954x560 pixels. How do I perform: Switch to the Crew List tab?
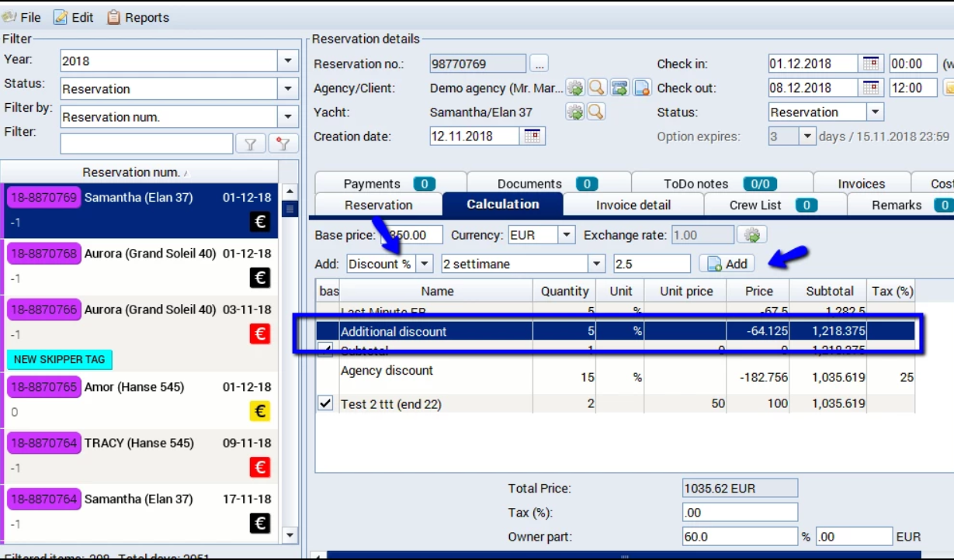pos(775,205)
